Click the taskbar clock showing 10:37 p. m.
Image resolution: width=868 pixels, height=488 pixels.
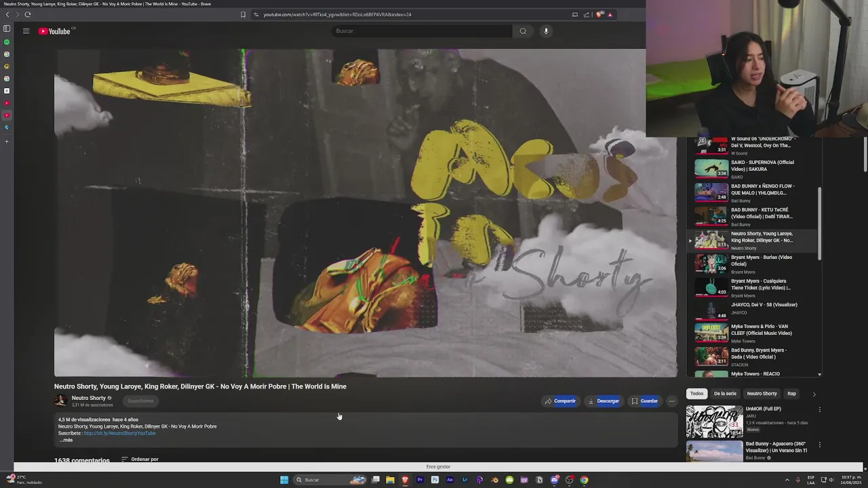pos(851,480)
